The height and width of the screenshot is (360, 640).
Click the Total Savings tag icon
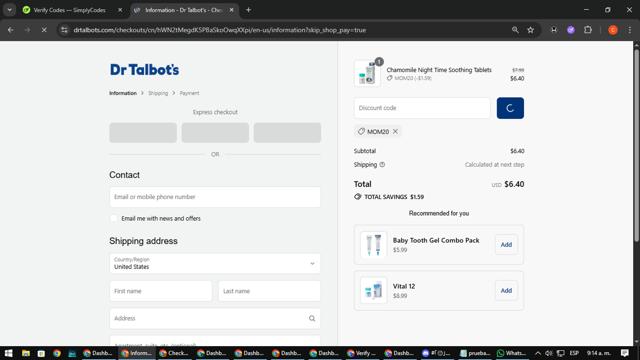click(x=358, y=197)
